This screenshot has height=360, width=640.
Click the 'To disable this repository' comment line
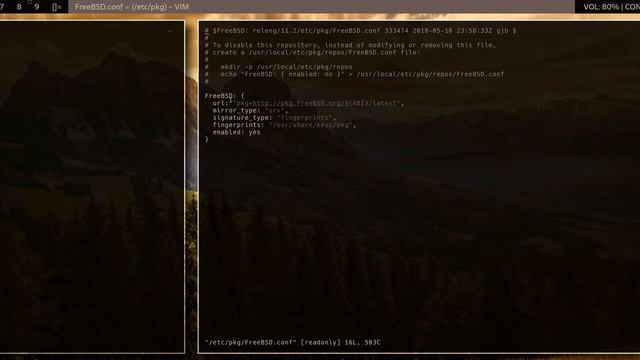click(350, 45)
